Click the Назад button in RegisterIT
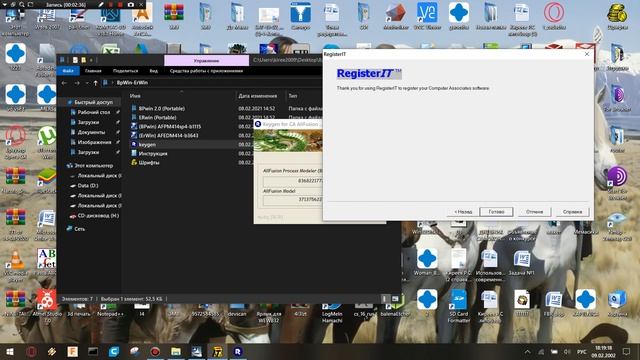The image size is (640, 360). [x=463, y=212]
